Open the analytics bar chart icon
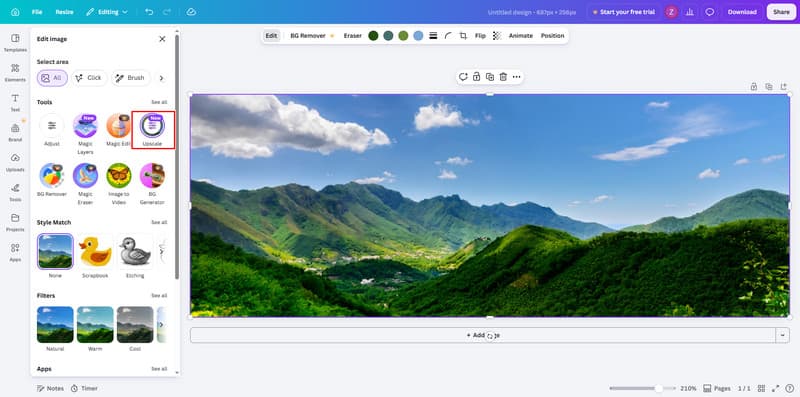The image size is (800, 397). 690,12
